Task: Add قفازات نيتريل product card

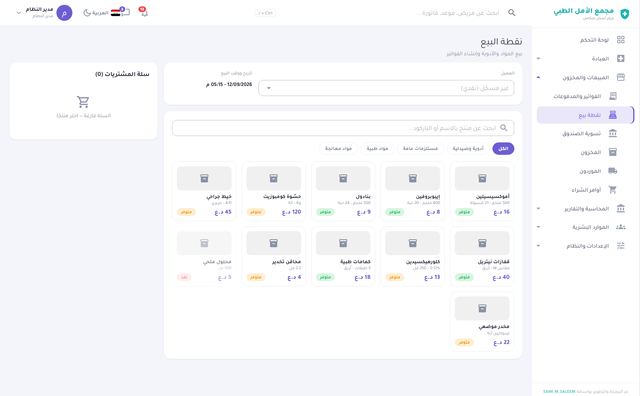Action: coord(482,256)
